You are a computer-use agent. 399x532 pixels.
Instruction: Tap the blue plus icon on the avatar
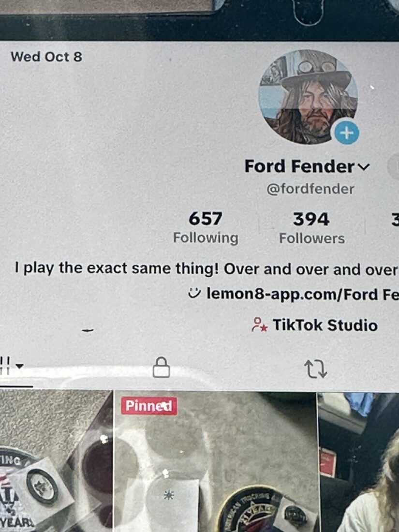(347, 133)
